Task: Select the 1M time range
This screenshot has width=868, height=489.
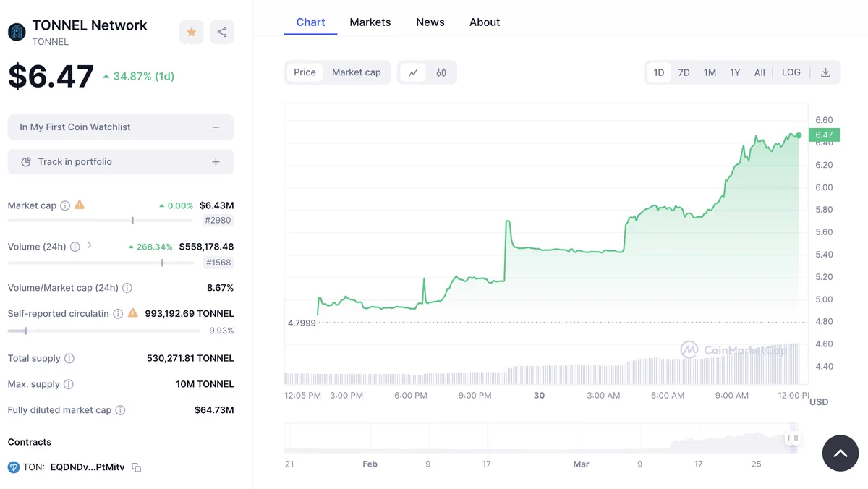Action: (x=710, y=72)
